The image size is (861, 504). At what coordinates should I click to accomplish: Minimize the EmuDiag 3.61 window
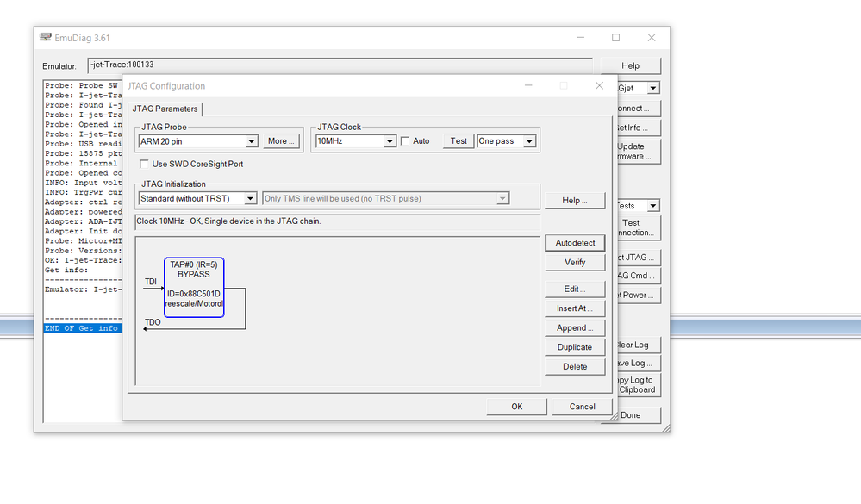pos(580,37)
